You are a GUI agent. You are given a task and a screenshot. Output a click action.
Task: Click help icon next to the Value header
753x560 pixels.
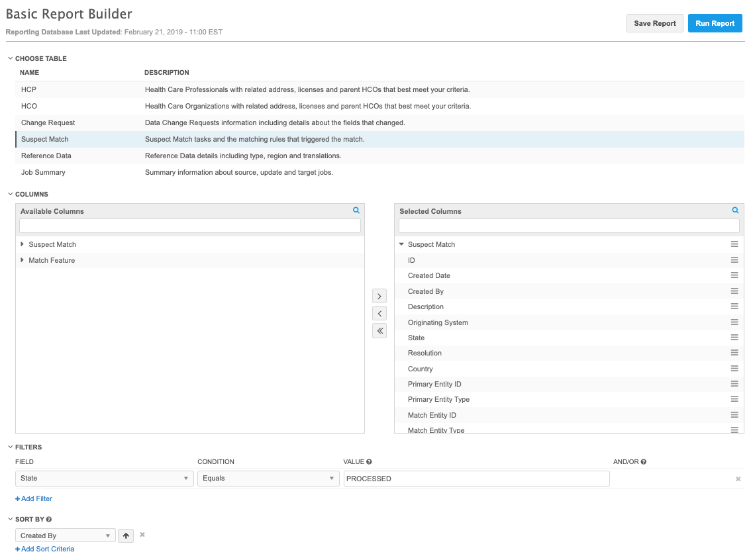point(369,462)
